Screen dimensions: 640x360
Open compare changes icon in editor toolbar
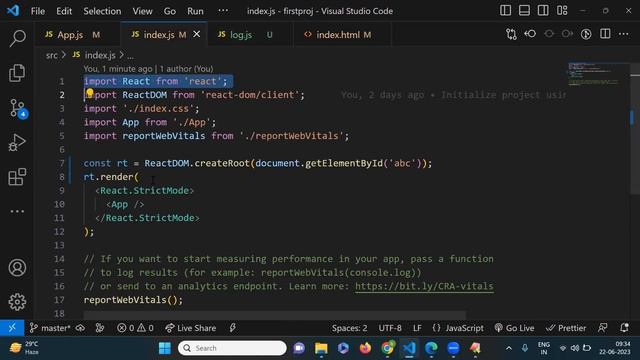(x=511, y=34)
